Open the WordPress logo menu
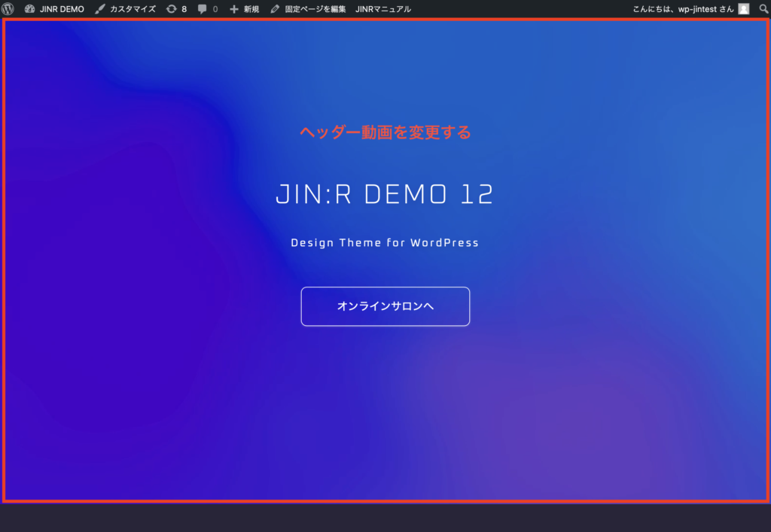This screenshot has width=771, height=532. point(8,9)
